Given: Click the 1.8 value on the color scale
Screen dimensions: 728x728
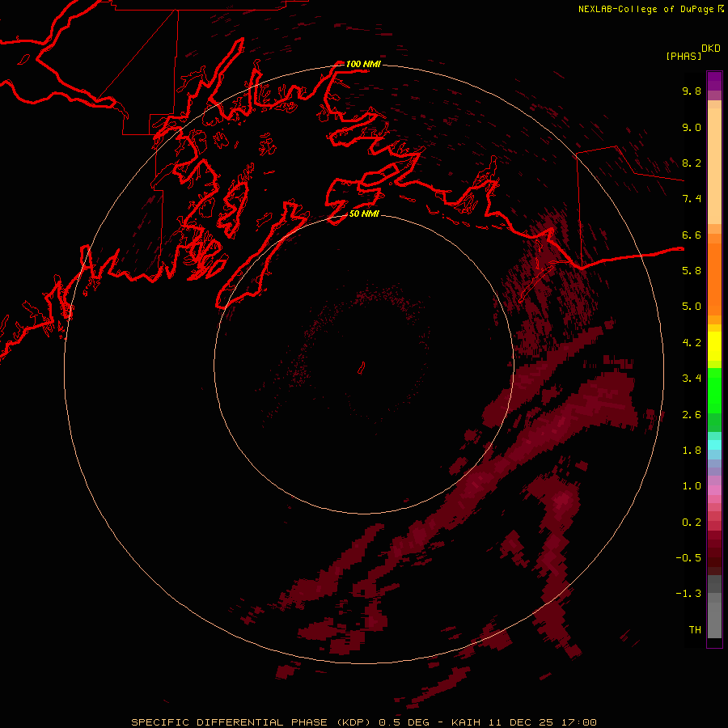Looking at the screenshot, I should pyautogui.click(x=692, y=451).
